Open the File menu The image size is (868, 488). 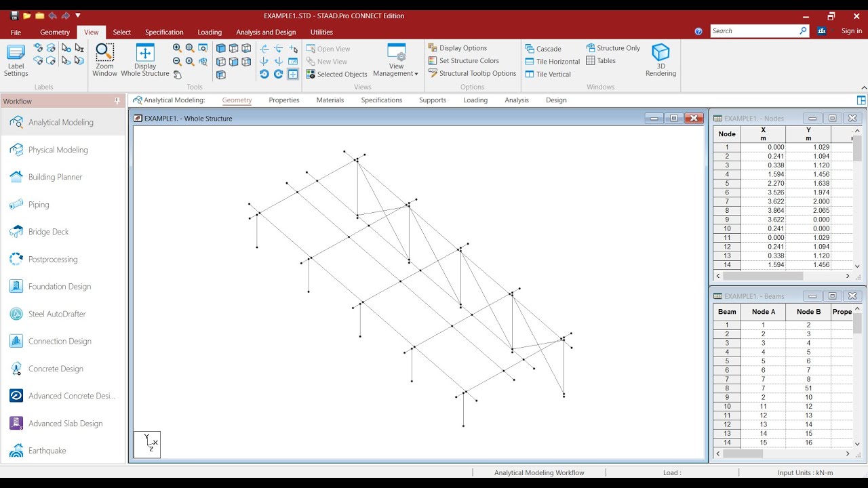pyautogui.click(x=16, y=32)
